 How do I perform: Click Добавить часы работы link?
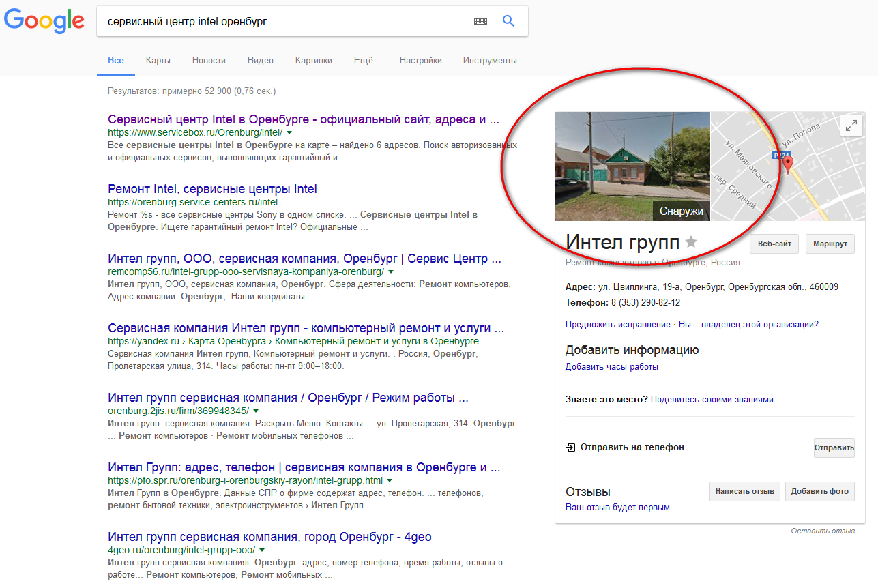[x=612, y=367]
